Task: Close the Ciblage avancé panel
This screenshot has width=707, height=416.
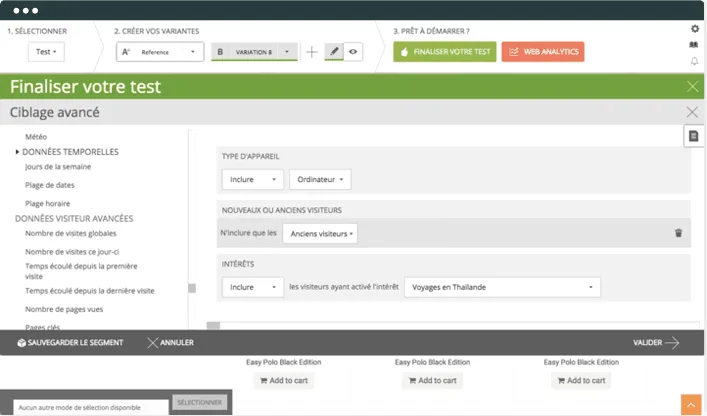Action: pos(692,112)
